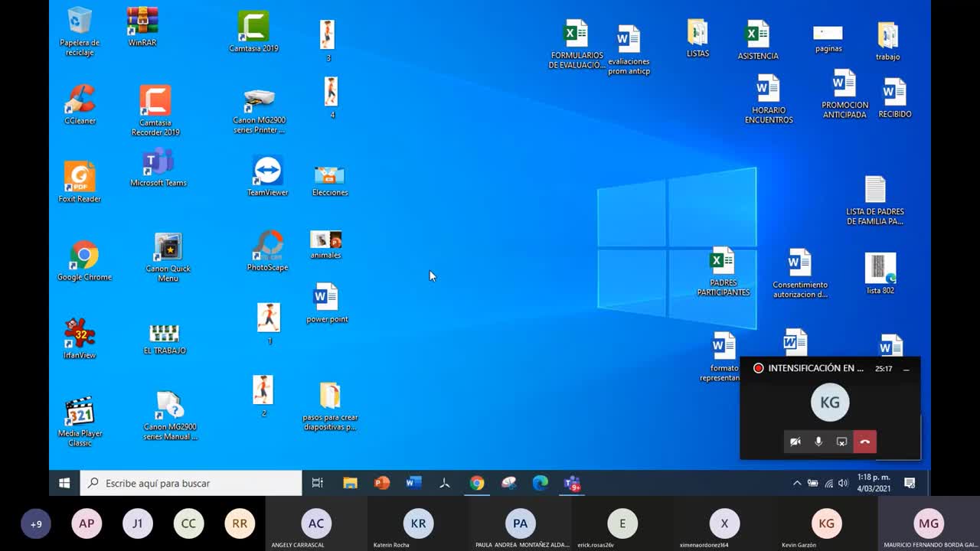Select Kevin Garzón participant tile
The height and width of the screenshot is (551, 980).
(827, 524)
